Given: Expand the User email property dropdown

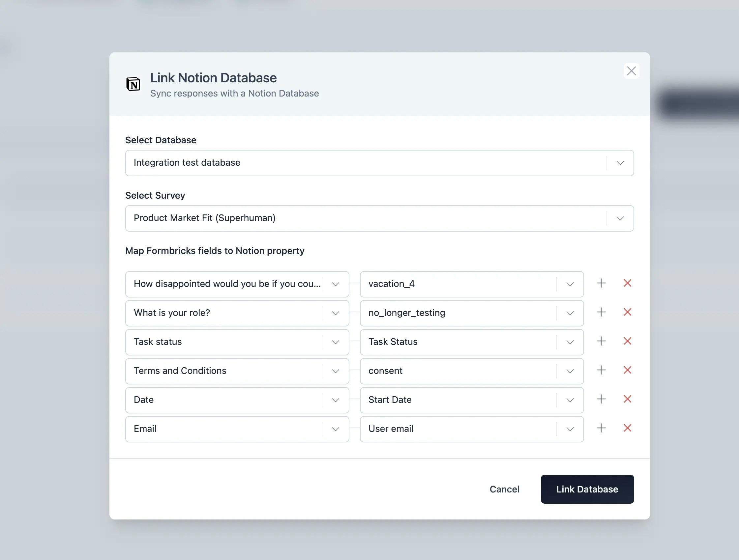Looking at the screenshot, I should [x=570, y=430].
